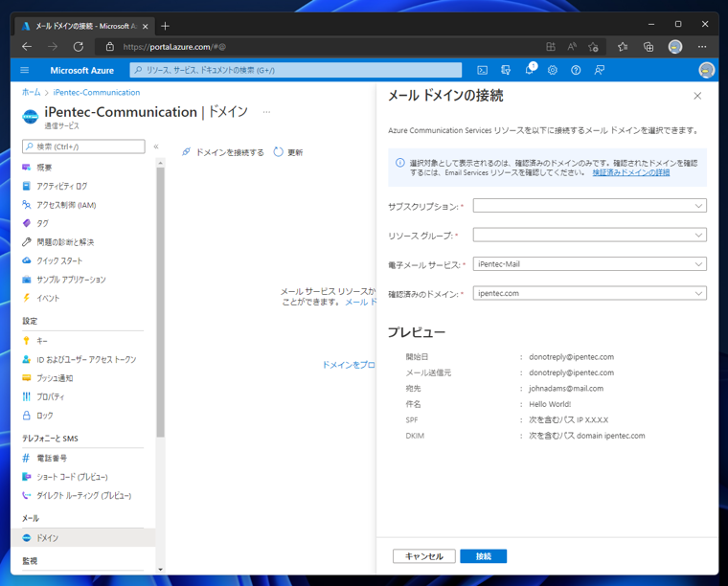
Task: Open the Azure portal hamburger menu
Action: (25, 70)
